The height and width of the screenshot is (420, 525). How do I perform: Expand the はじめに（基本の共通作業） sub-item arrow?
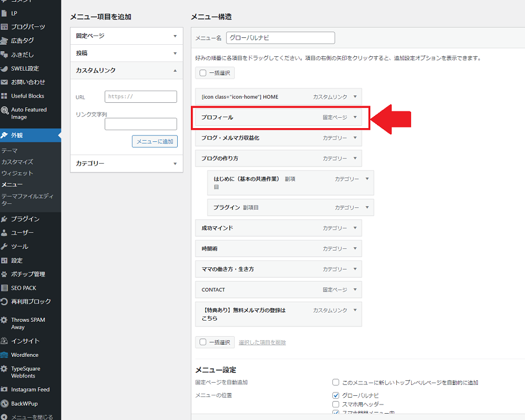pyautogui.click(x=367, y=179)
